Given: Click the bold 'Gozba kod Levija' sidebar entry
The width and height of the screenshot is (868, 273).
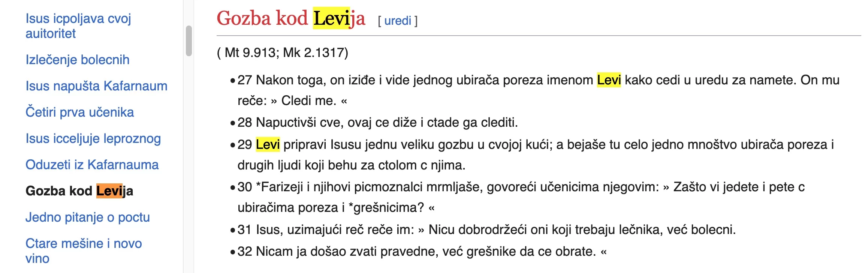Looking at the screenshot, I should click(79, 191).
